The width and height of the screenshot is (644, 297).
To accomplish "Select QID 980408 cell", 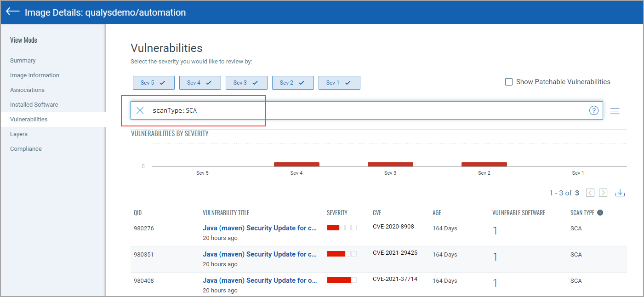I will click(144, 280).
